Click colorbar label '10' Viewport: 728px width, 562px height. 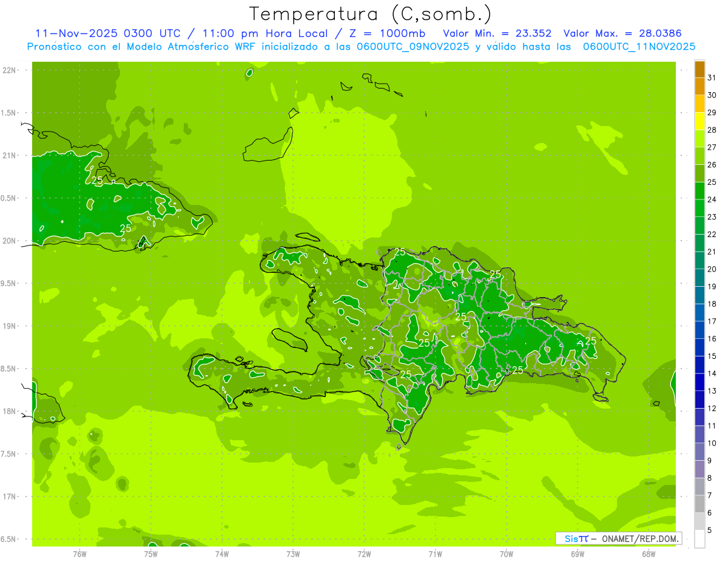click(x=712, y=443)
